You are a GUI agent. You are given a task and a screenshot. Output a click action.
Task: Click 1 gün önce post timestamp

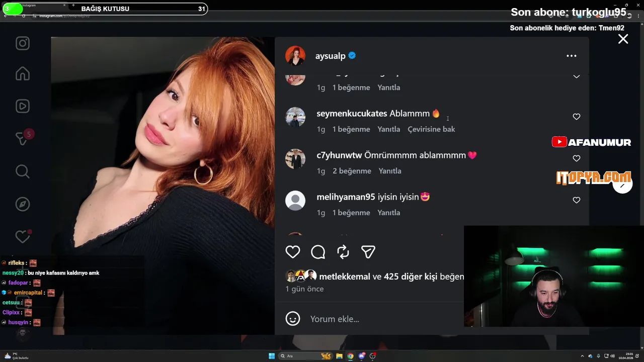[304, 289]
